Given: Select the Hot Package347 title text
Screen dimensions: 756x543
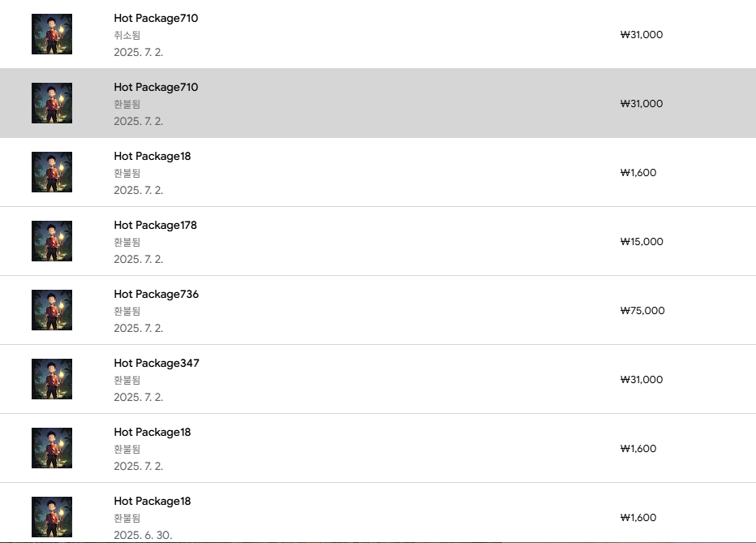Looking at the screenshot, I should tap(156, 363).
